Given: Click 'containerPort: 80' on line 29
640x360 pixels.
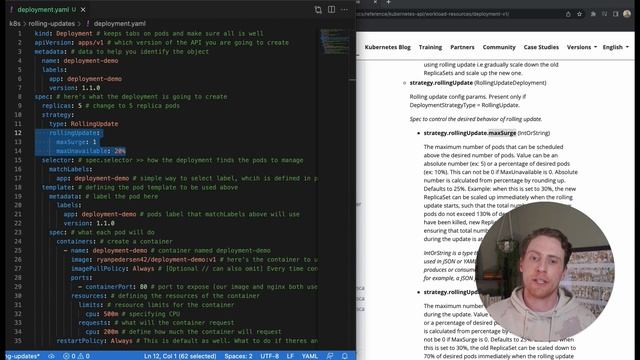Looking at the screenshot, I should point(116,287).
